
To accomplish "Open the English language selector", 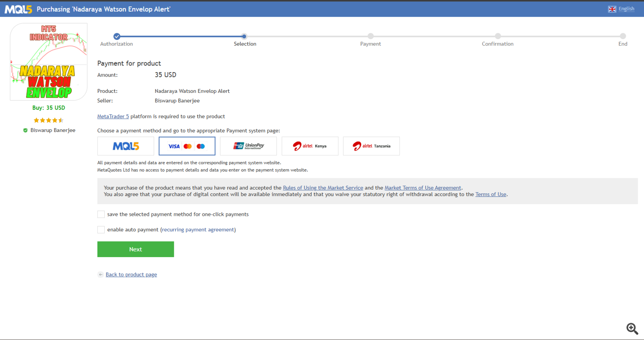I will (x=626, y=9).
